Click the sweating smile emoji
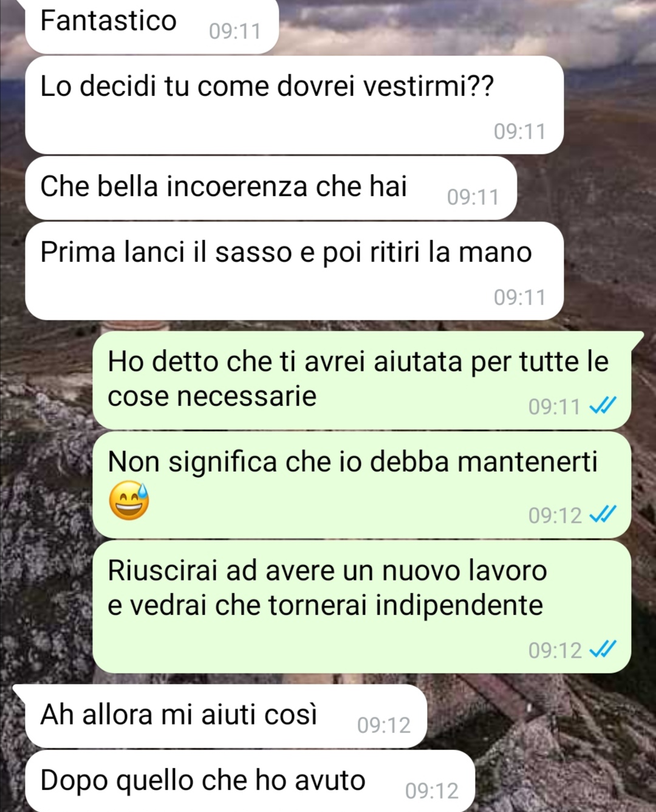Viewport: 656px width, 812px height. (129, 501)
